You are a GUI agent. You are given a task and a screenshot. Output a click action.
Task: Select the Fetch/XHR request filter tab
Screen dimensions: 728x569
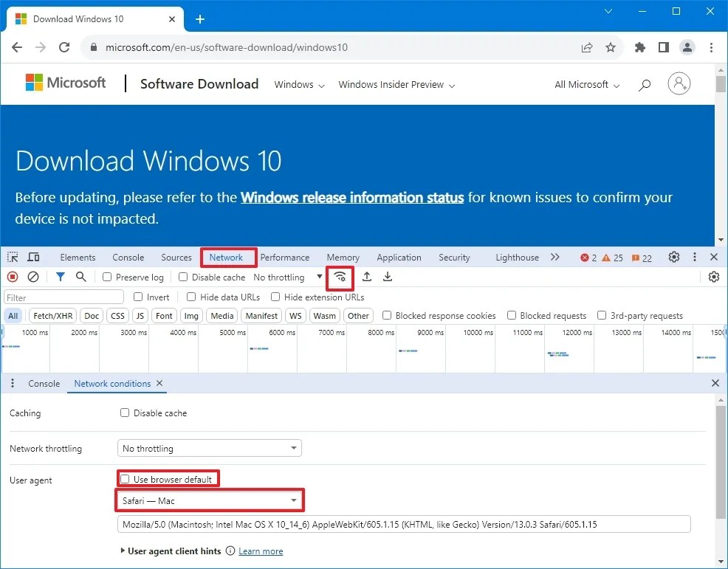pos(52,315)
